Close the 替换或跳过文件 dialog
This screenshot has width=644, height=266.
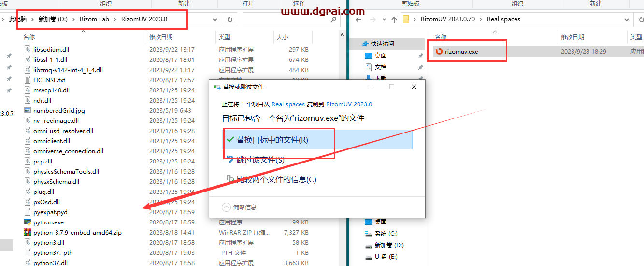click(414, 87)
